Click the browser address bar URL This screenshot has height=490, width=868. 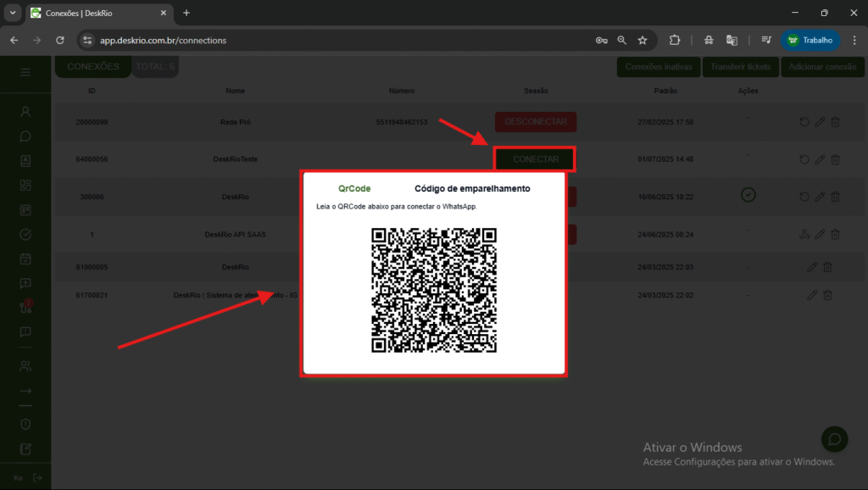pyautogui.click(x=164, y=41)
